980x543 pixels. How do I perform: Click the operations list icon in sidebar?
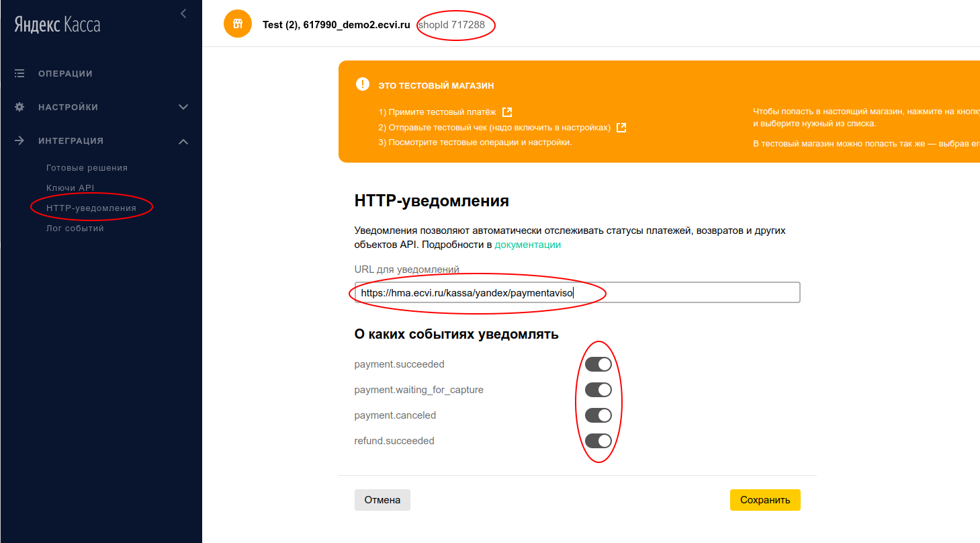19,73
